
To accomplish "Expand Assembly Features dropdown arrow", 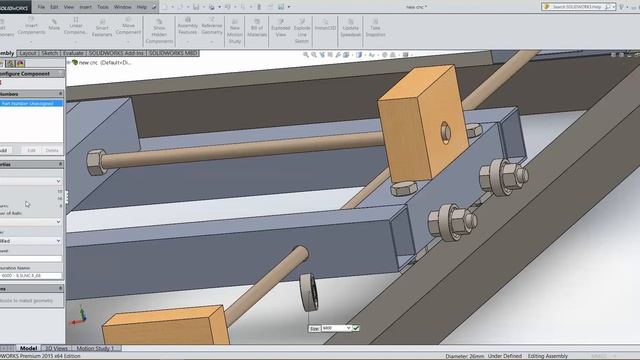I will click(x=188, y=41).
